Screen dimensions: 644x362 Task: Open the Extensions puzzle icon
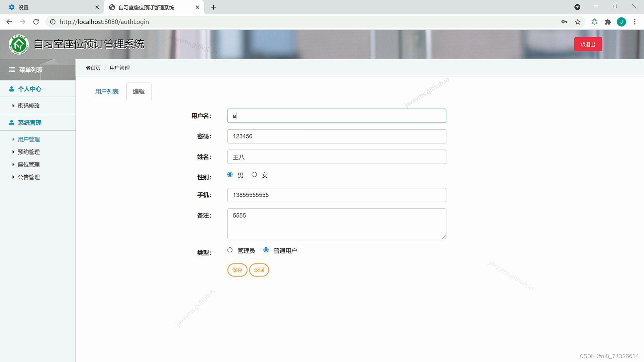[608, 22]
